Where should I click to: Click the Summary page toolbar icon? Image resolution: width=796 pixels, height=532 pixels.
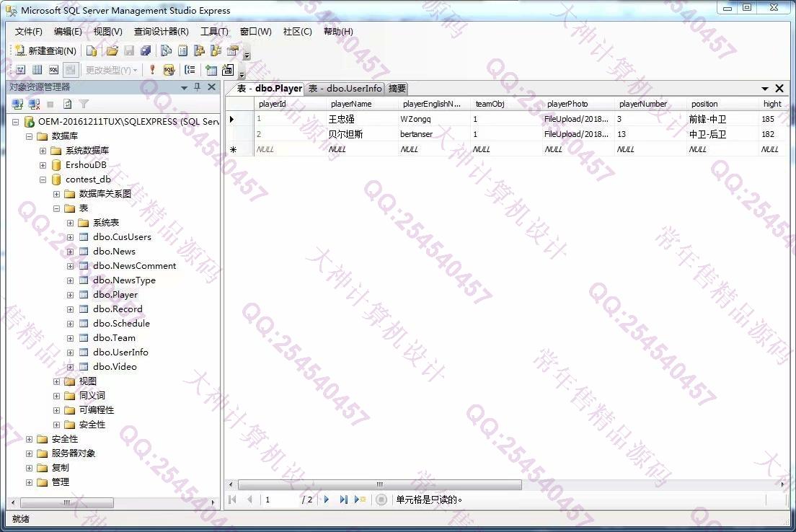point(182,50)
